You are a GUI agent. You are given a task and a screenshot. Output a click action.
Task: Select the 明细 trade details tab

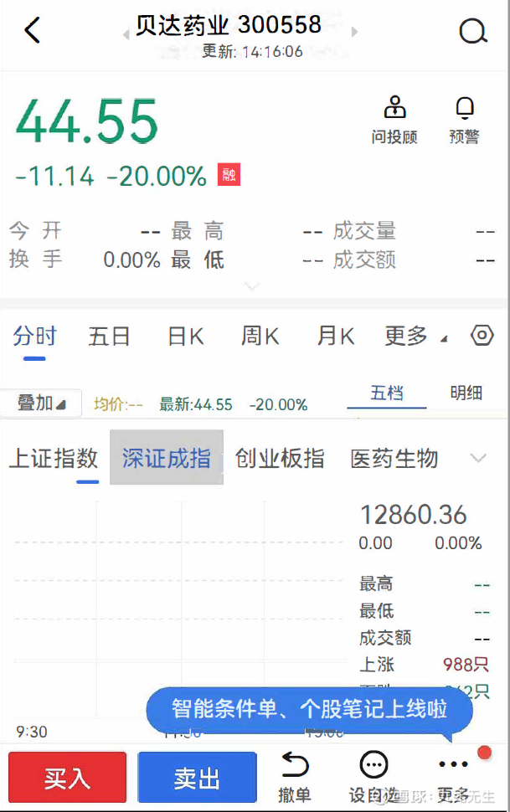466,393
